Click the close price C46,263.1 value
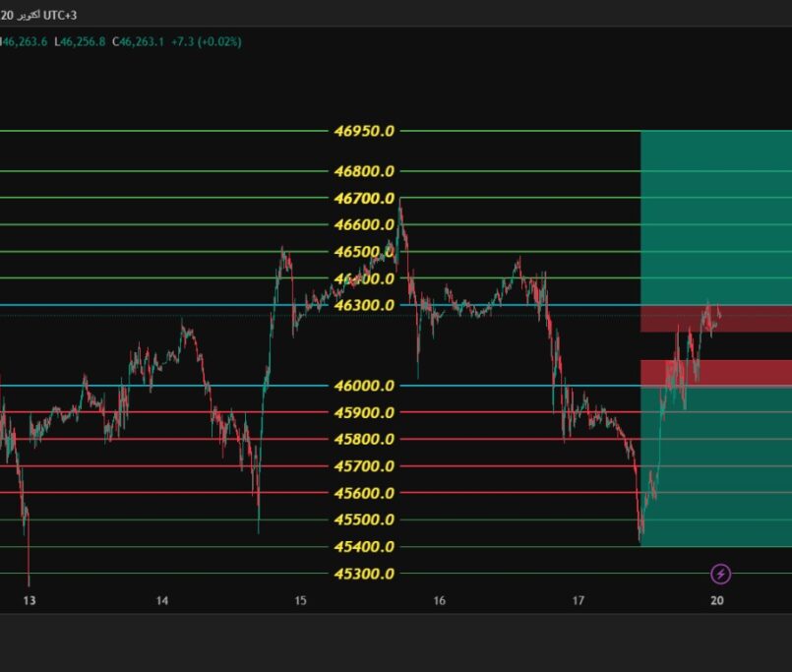This screenshot has width=792, height=672. point(136,41)
